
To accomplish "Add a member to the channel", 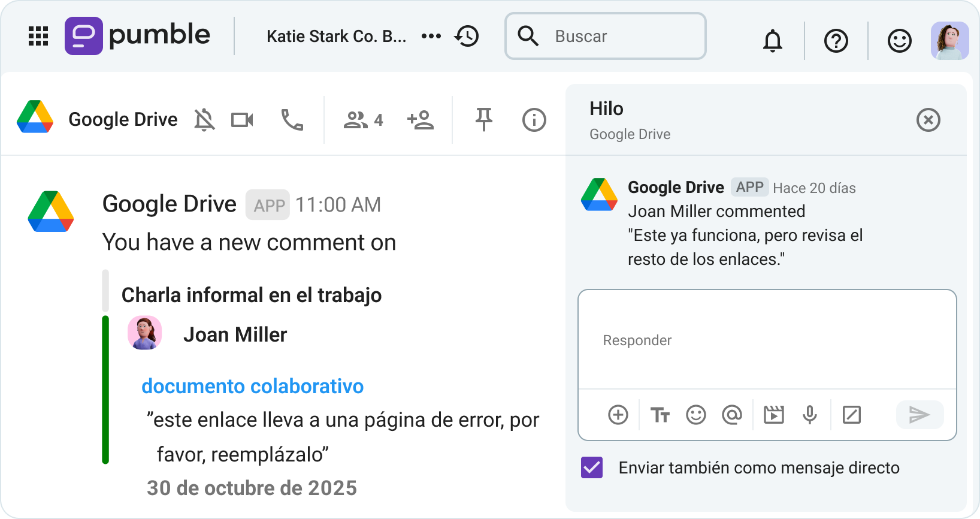I will [x=421, y=120].
